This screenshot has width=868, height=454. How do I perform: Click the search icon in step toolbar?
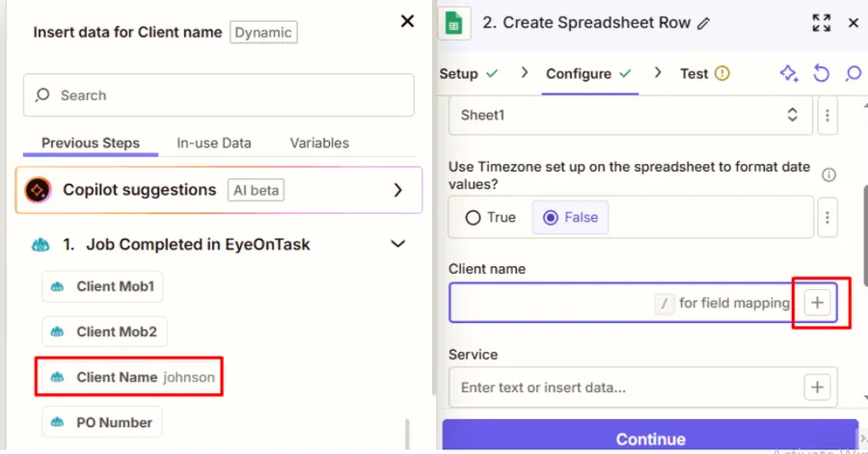854,73
